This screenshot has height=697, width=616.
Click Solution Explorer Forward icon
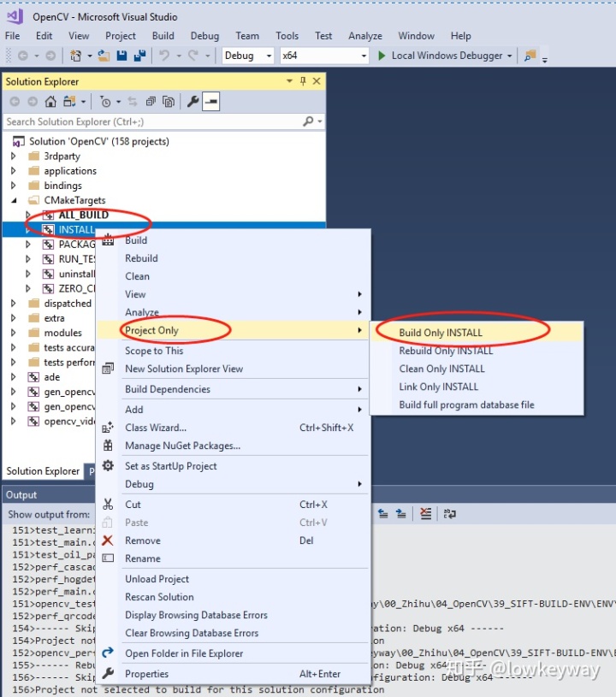[x=33, y=102]
